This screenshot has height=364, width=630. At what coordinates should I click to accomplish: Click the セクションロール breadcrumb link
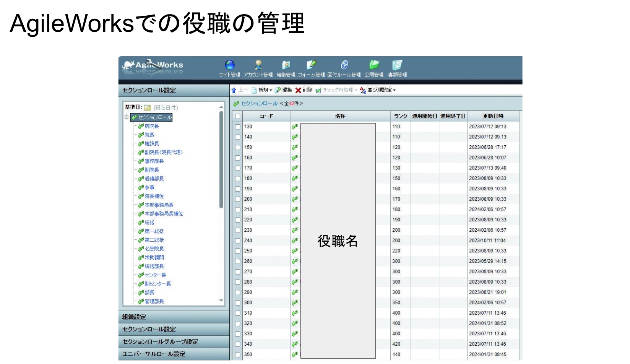pyautogui.click(x=259, y=104)
